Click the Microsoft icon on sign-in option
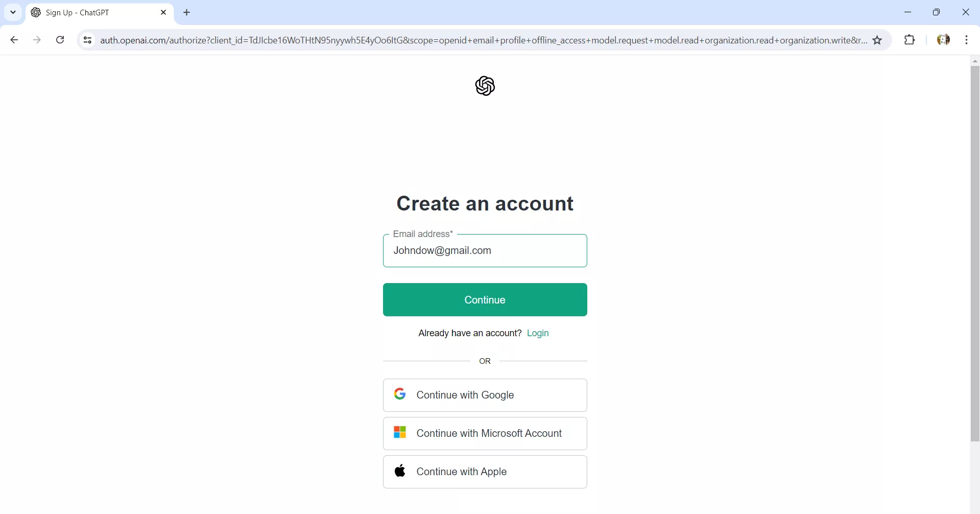980x514 pixels. pyautogui.click(x=400, y=432)
